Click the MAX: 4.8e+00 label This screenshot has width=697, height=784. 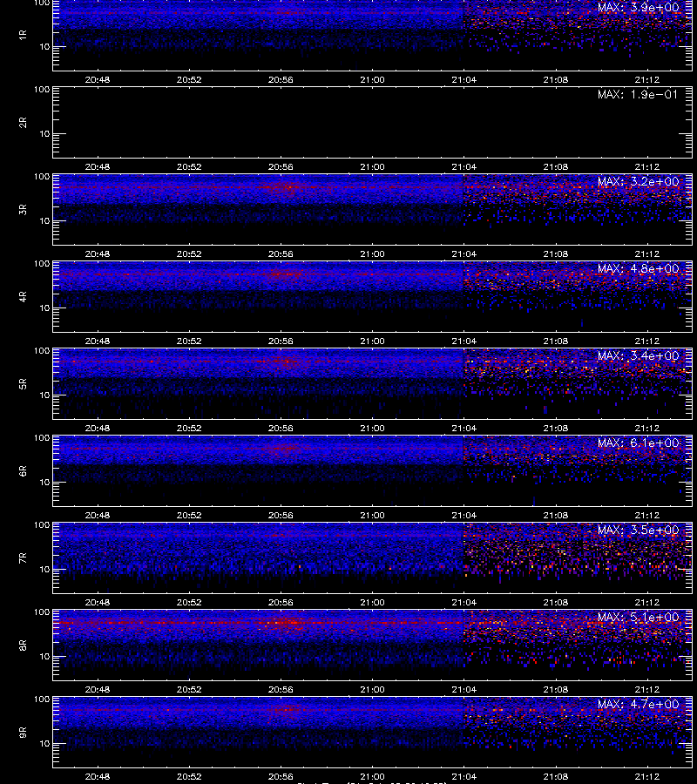[x=638, y=268]
